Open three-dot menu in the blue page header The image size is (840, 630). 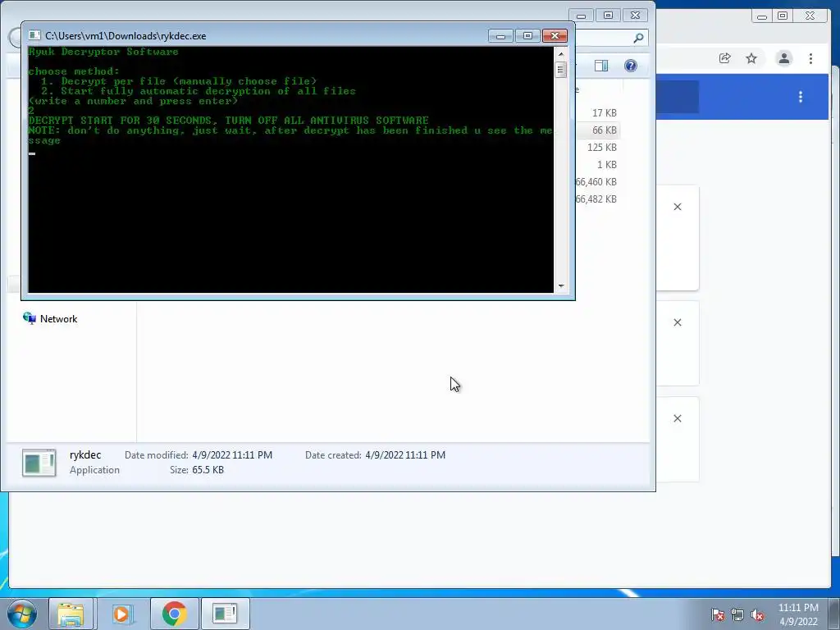tap(801, 97)
